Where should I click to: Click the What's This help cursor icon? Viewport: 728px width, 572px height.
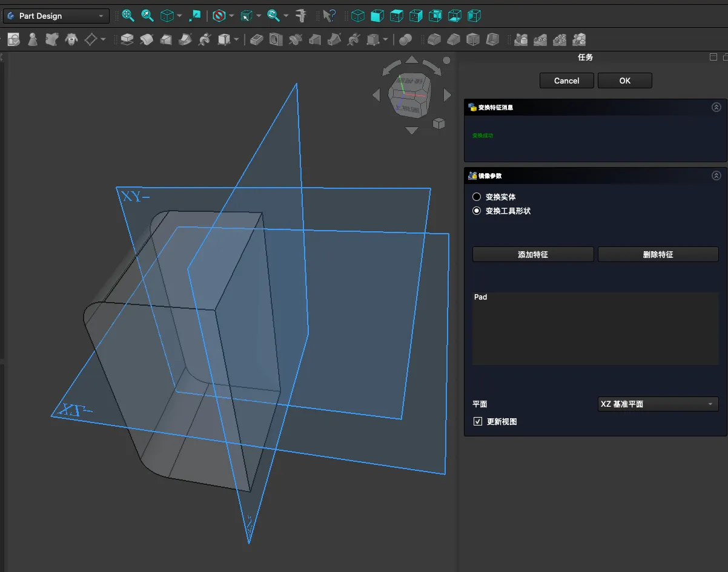[x=329, y=16]
